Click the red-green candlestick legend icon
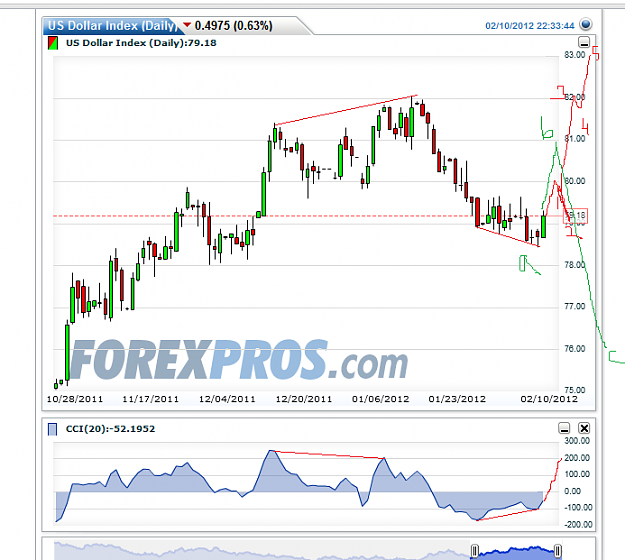625x560 pixels. pyautogui.click(x=53, y=43)
